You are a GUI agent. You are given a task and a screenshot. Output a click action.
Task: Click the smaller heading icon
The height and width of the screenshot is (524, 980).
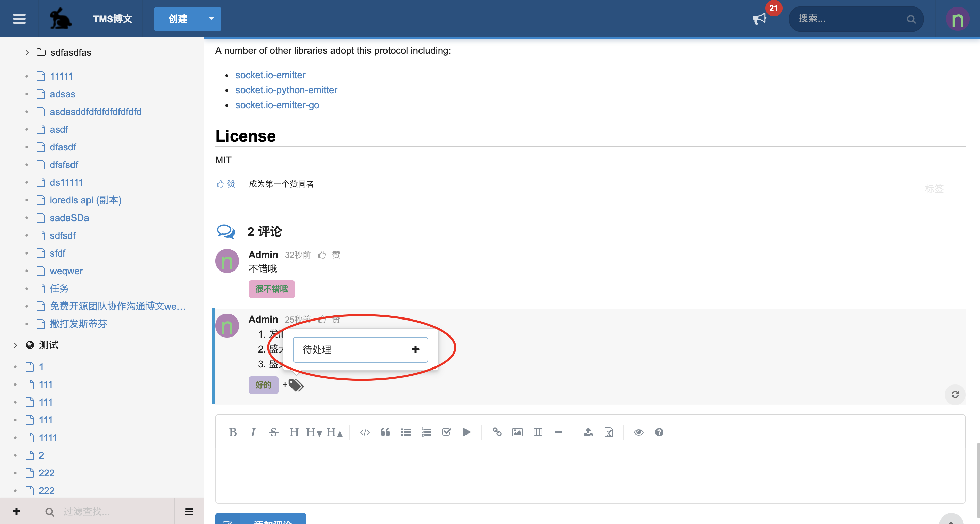pos(314,432)
